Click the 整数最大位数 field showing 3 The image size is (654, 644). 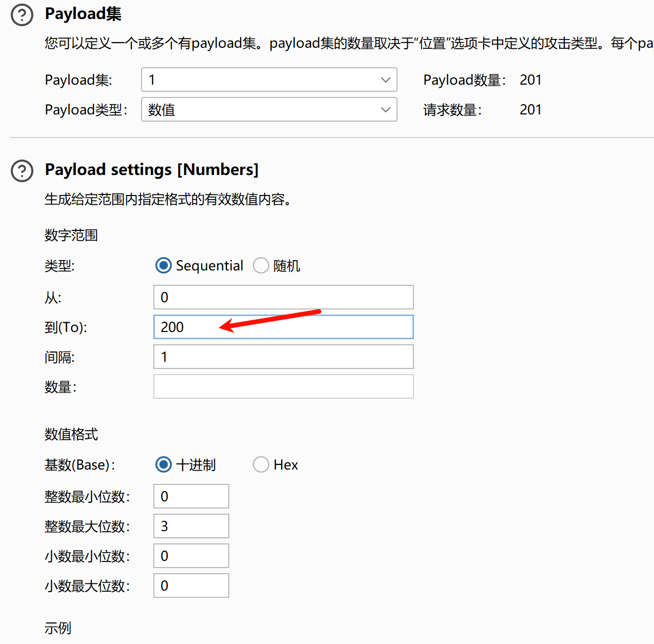[x=191, y=526]
